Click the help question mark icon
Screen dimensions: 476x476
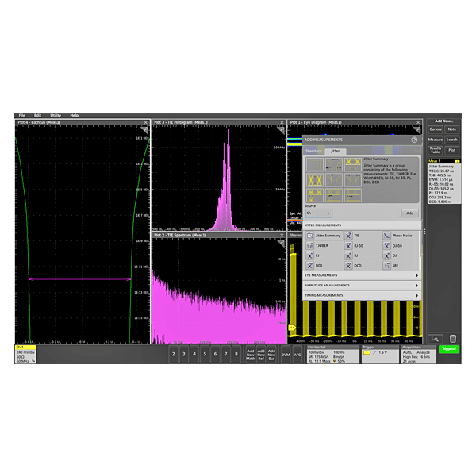[414, 140]
